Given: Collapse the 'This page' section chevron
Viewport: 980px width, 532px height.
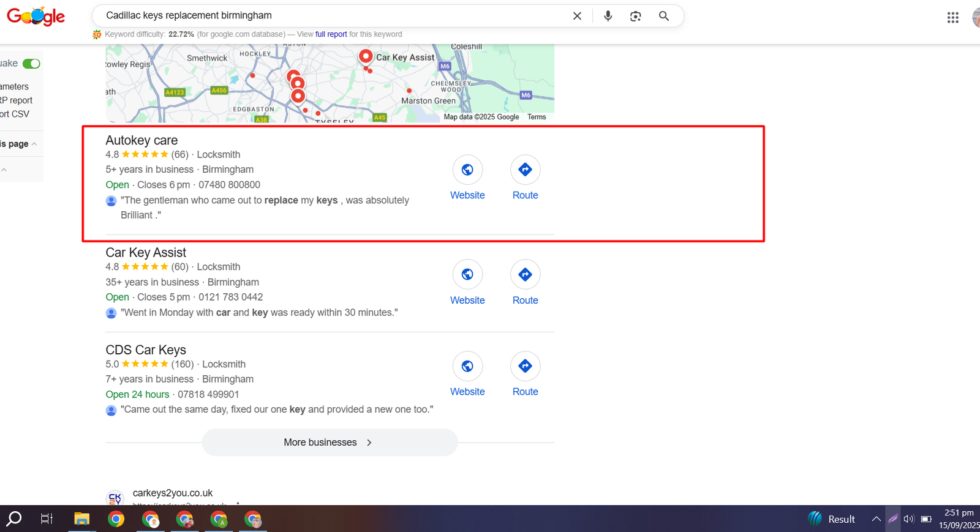Looking at the screenshot, I should [34, 144].
